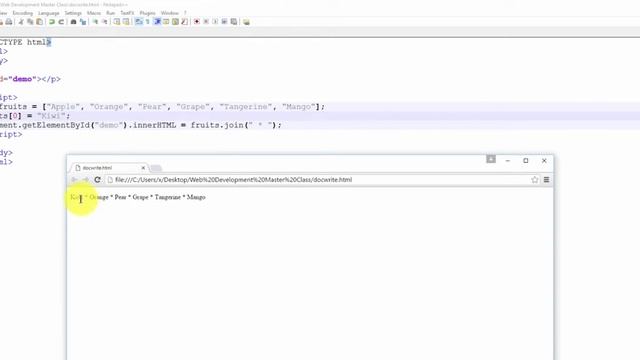Click fruits.join in the code
The width and height of the screenshot is (640, 360).
pyautogui.click(x=217, y=125)
